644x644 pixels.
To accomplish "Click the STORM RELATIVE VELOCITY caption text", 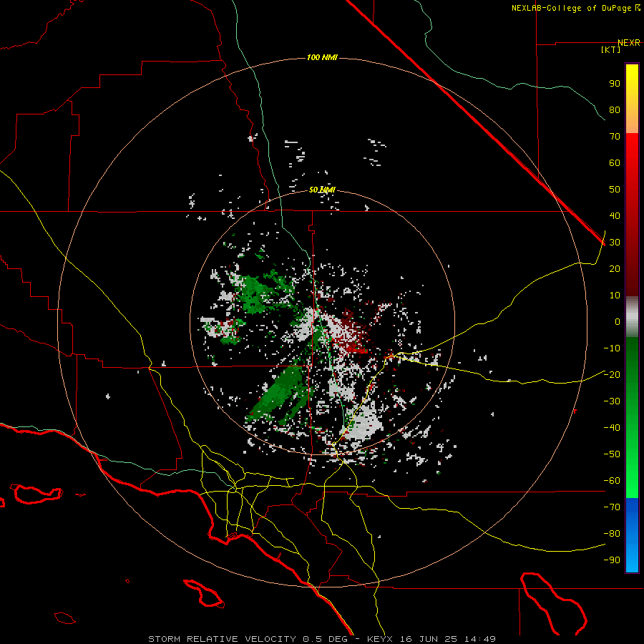I will pos(222,639).
